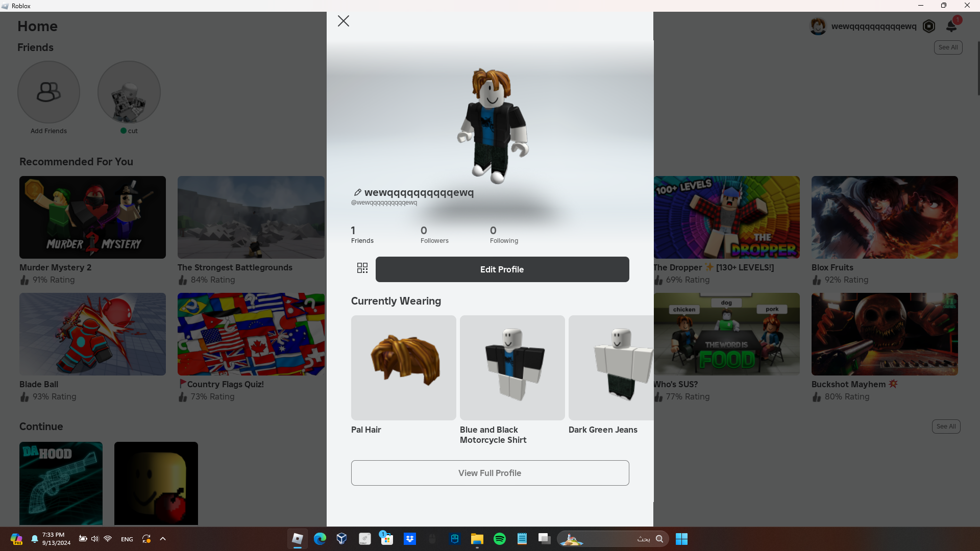Open Murder Mystery 2 game tile
980x551 pixels.
click(x=92, y=217)
